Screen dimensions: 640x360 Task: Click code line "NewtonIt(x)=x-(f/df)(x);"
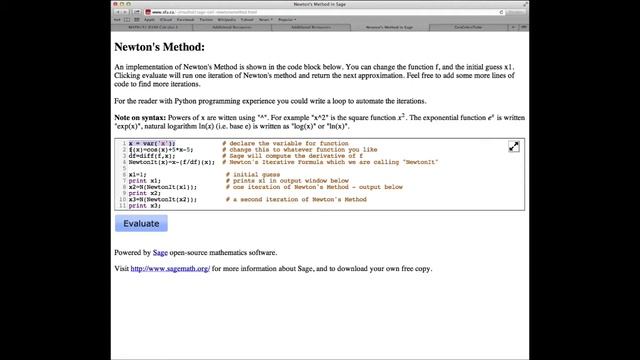point(171,162)
